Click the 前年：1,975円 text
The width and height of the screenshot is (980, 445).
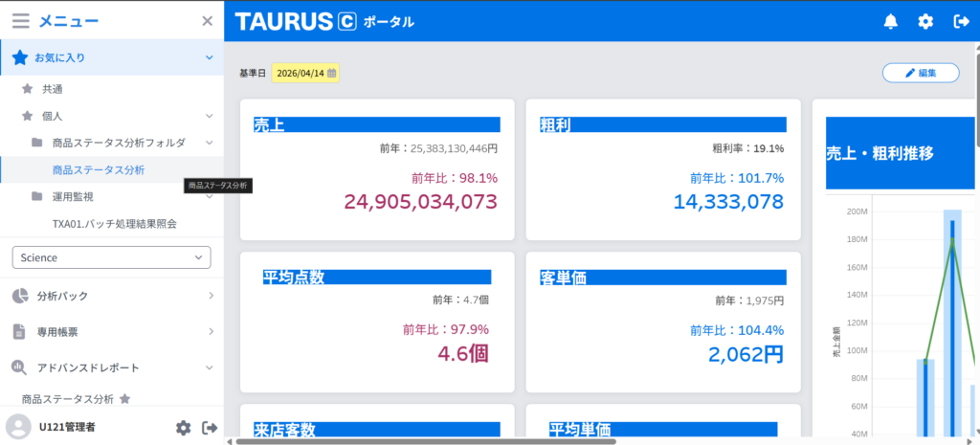click(x=749, y=300)
